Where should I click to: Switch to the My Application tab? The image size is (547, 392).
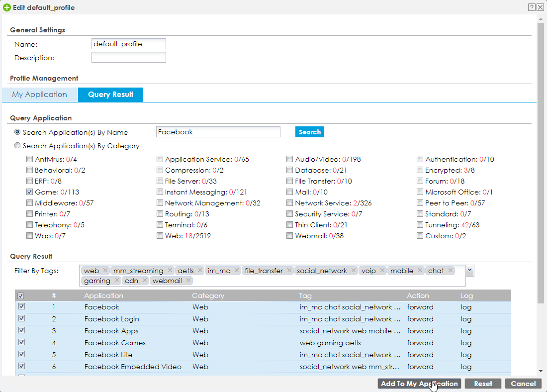(x=40, y=95)
